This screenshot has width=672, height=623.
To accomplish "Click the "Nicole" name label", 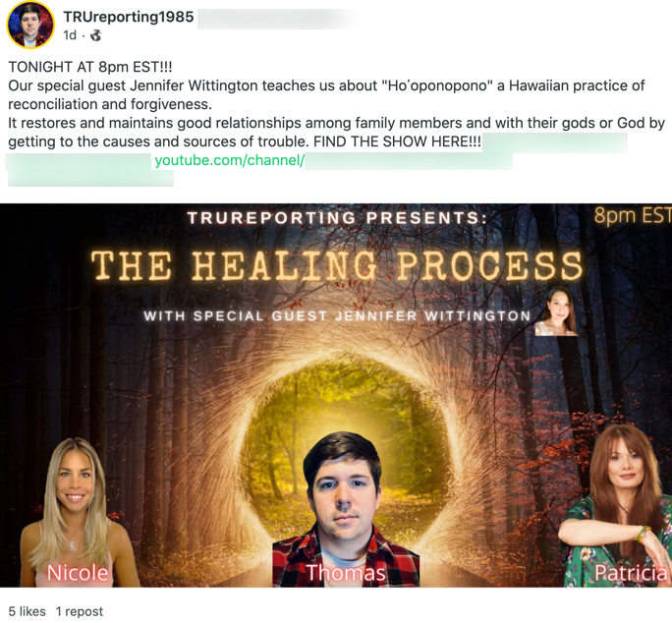I will [78, 573].
